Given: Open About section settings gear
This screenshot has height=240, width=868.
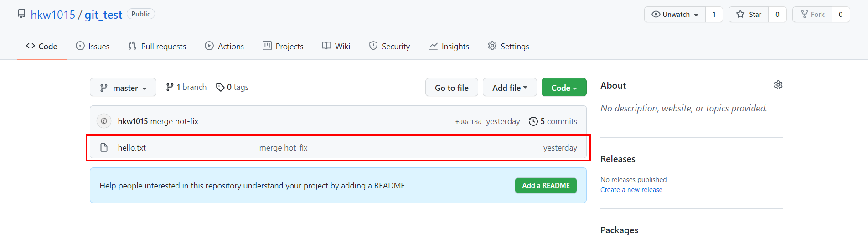Looking at the screenshot, I should tap(778, 85).
